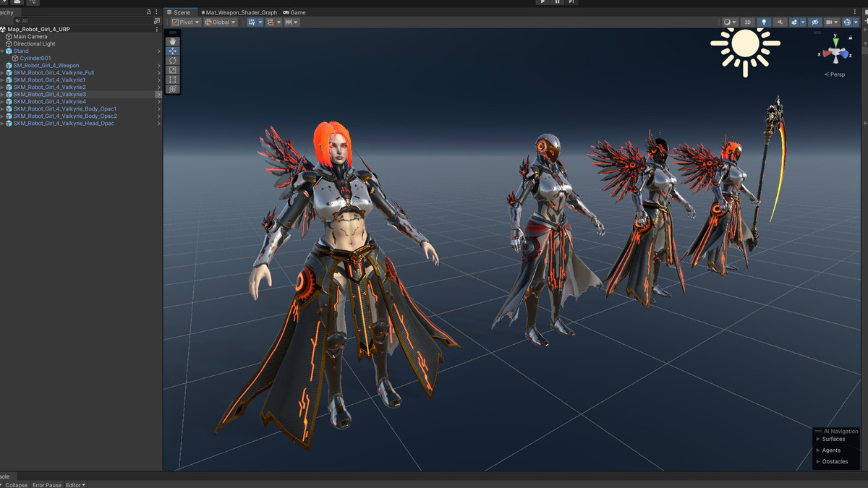Click the green Y axis on the orientation gizmo
Image resolution: width=868 pixels, height=488 pixels.
(836, 41)
